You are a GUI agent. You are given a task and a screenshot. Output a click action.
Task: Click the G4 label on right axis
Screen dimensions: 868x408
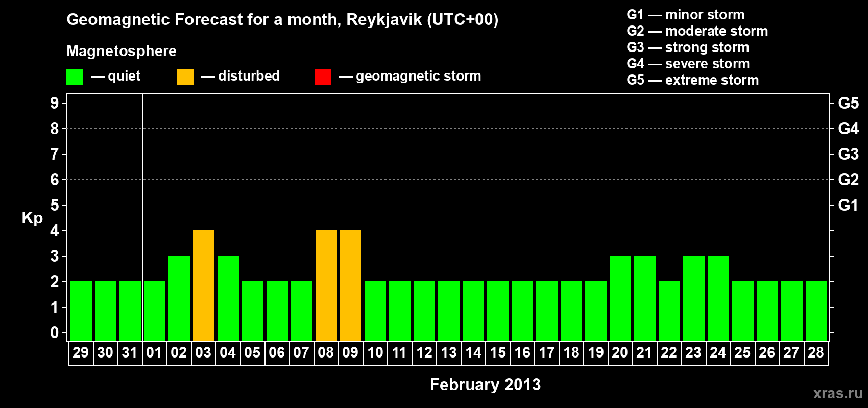point(849,129)
